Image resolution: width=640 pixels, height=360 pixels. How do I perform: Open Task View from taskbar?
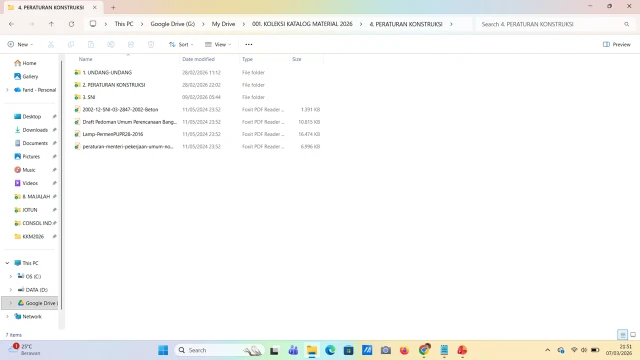274,350
